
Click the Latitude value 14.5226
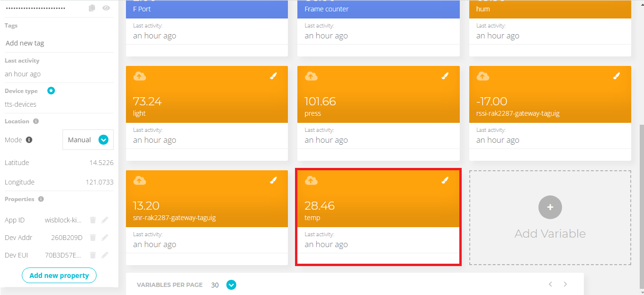(x=101, y=163)
